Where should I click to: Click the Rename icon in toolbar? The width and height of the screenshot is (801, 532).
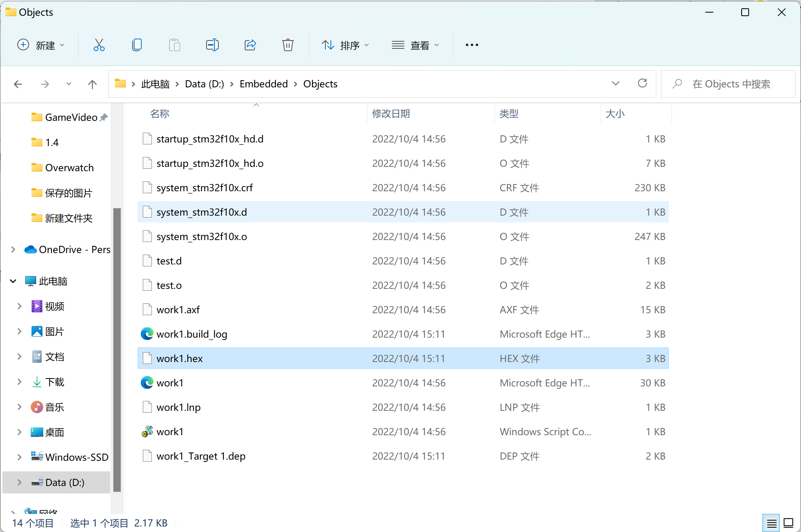click(212, 45)
